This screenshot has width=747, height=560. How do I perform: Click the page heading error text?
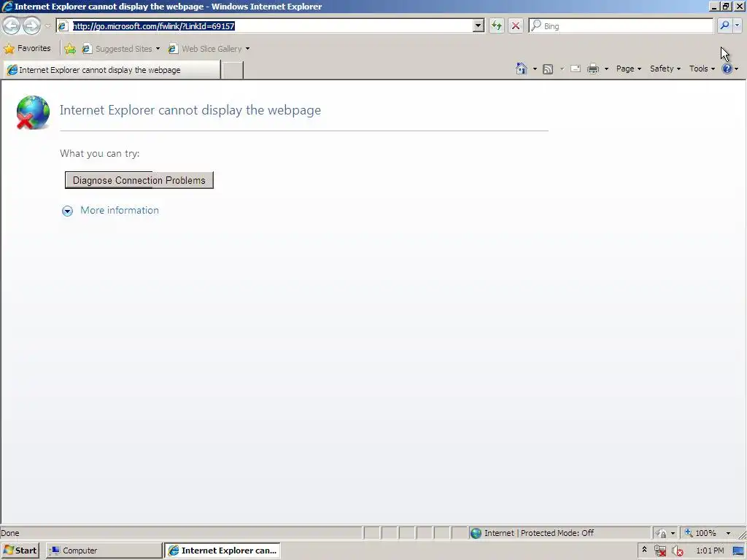[190, 110]
